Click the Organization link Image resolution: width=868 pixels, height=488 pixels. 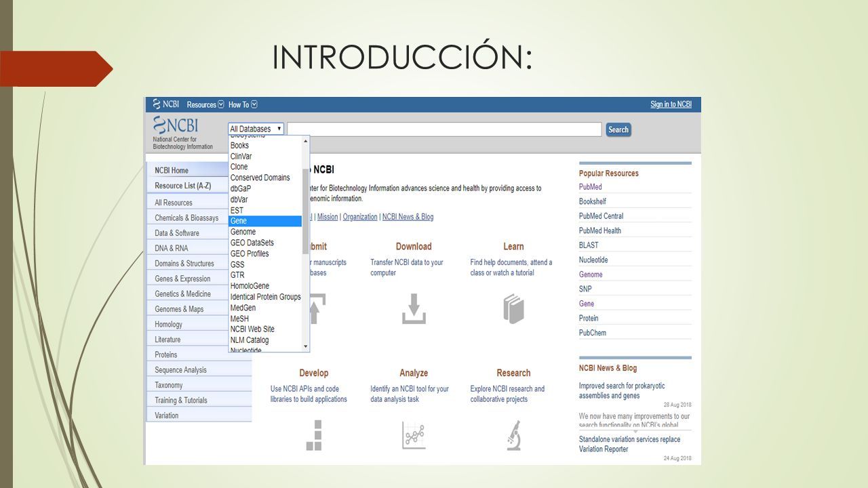coord(360,217)
